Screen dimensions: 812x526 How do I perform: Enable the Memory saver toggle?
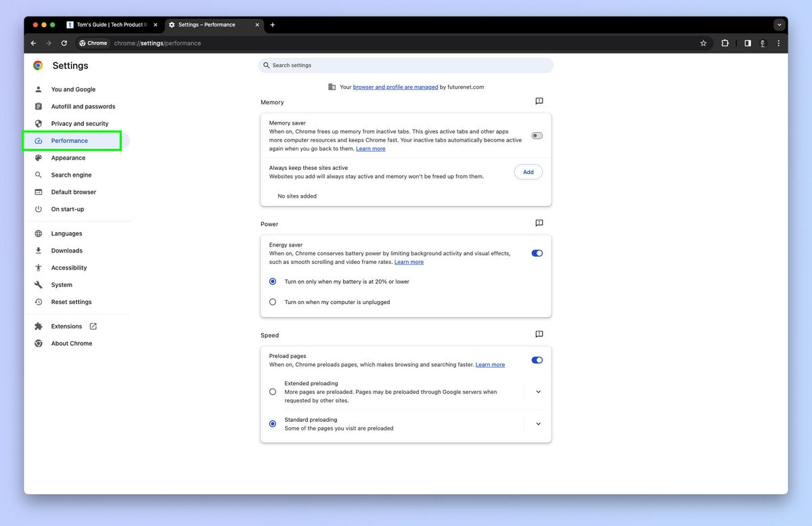coord(537,135)
